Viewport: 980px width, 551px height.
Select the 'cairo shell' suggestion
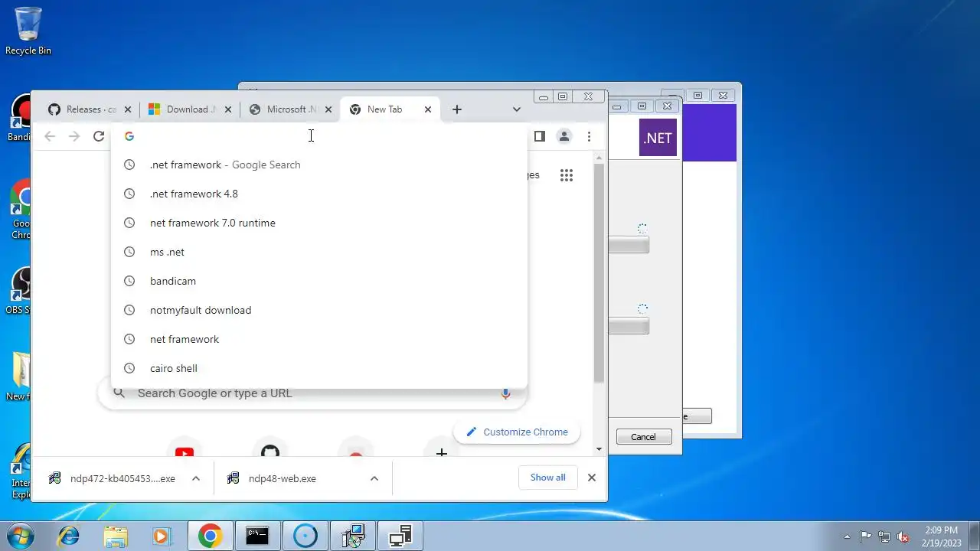[319, 368]
